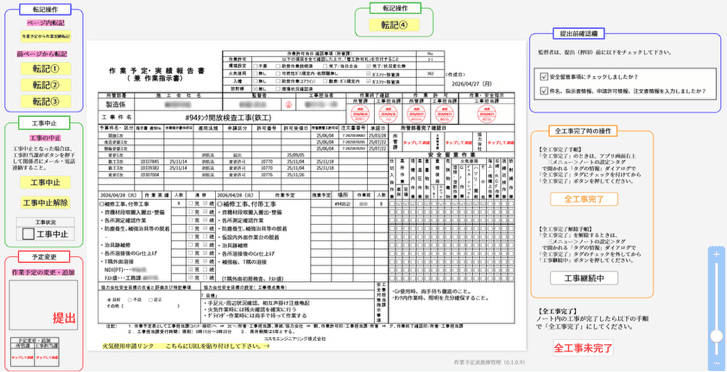Click the 作成日 2026/04/27 (月) date
727x372 pixels.
pos(472,85)
